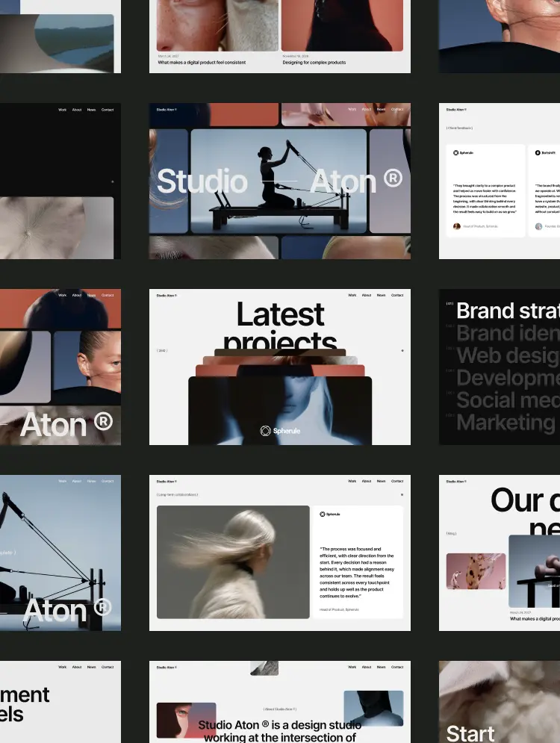
Task: Click the Boltshift logo in the Client feedback mockup
Action: pyautogui.click(x=545, y=152)
